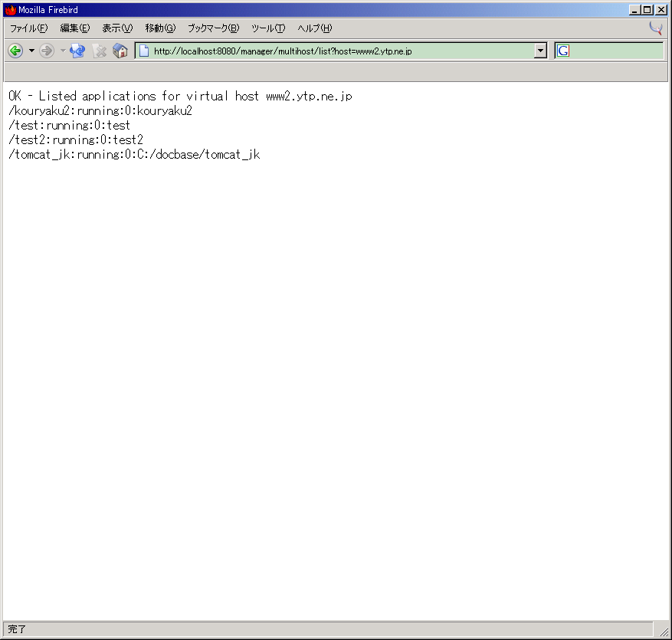Minimize the Firebird window

coord(634,10)
